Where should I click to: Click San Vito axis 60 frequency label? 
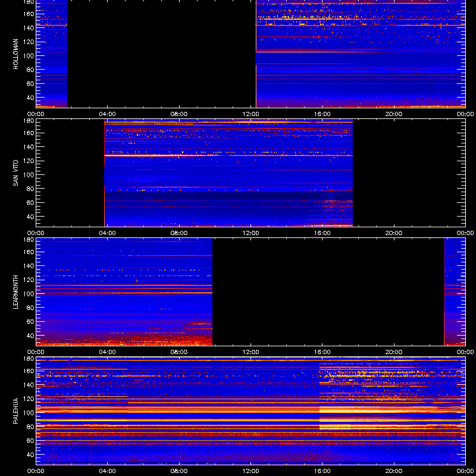pyautogui.click(x=30, y=203)
